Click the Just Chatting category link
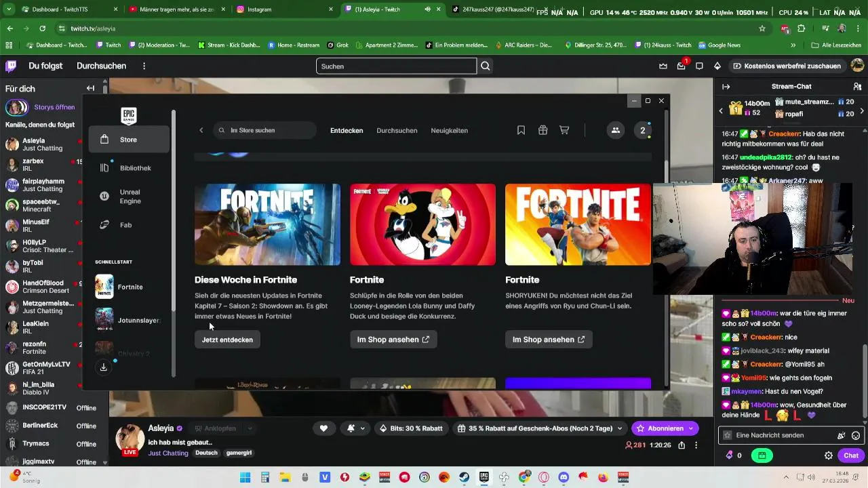Viewport: 868px width, 488px height. point(168,453)
